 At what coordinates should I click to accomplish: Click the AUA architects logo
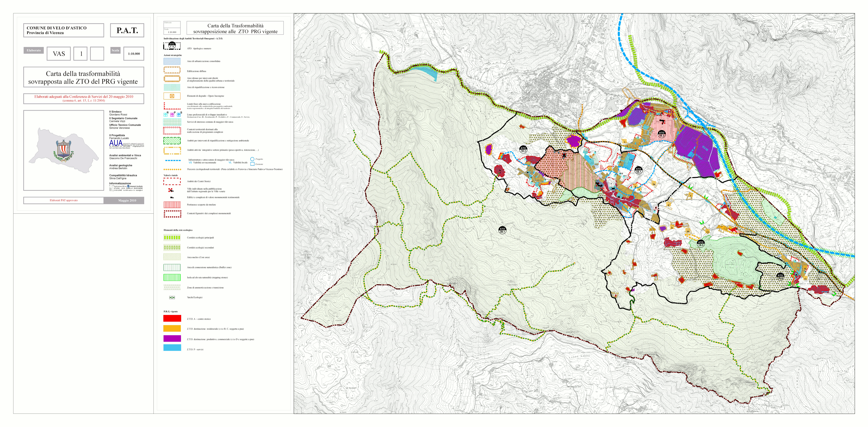coord(116,143)
